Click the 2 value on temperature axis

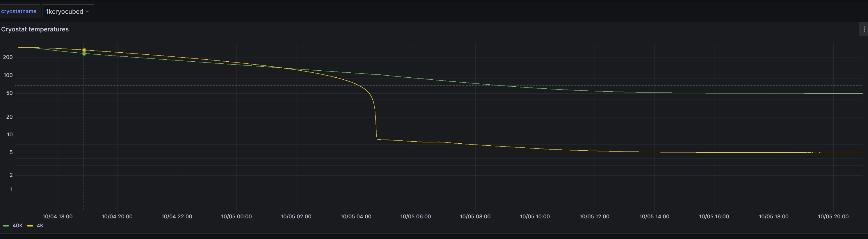point(11,175)
